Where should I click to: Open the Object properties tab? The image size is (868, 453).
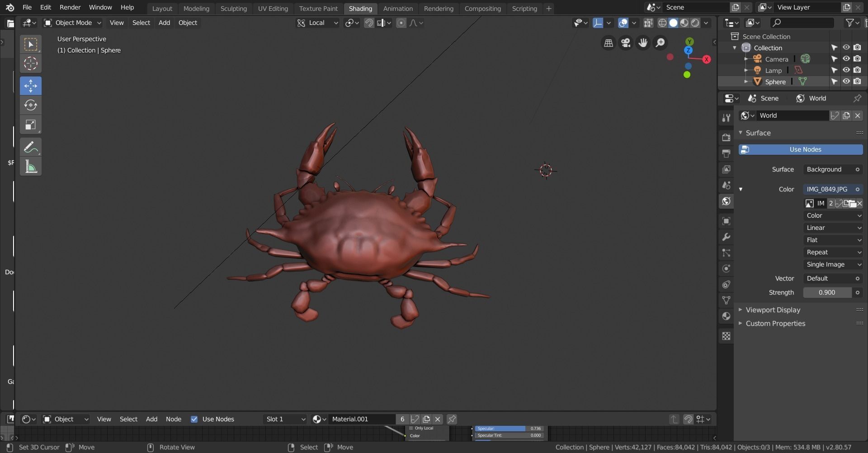click(x=726, y=221)
